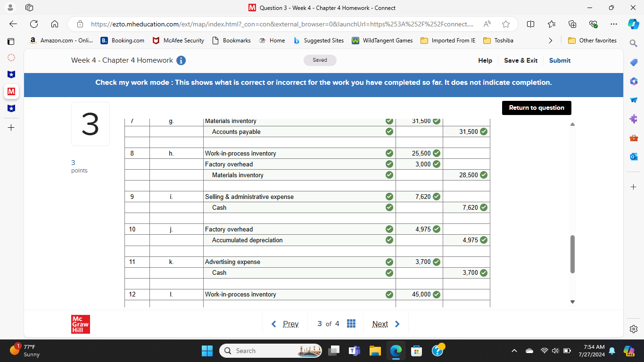
Task: Click the Submit link
Action: tap(560, 60)
